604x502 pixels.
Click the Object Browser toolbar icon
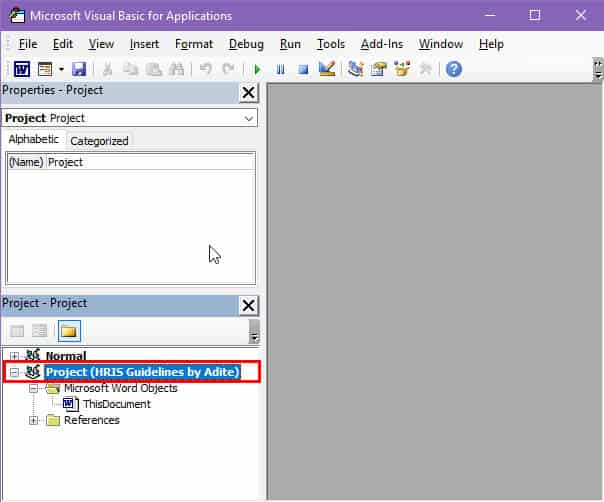pos(402,69)
